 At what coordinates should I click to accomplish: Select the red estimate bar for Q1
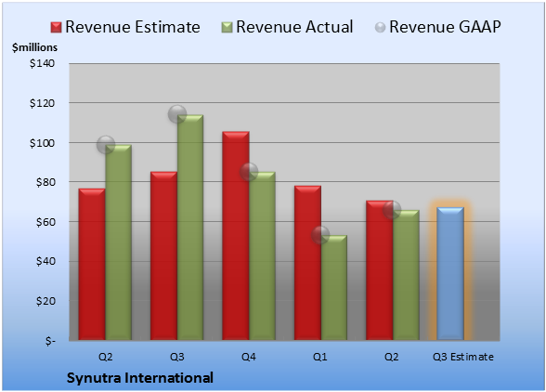307,263
